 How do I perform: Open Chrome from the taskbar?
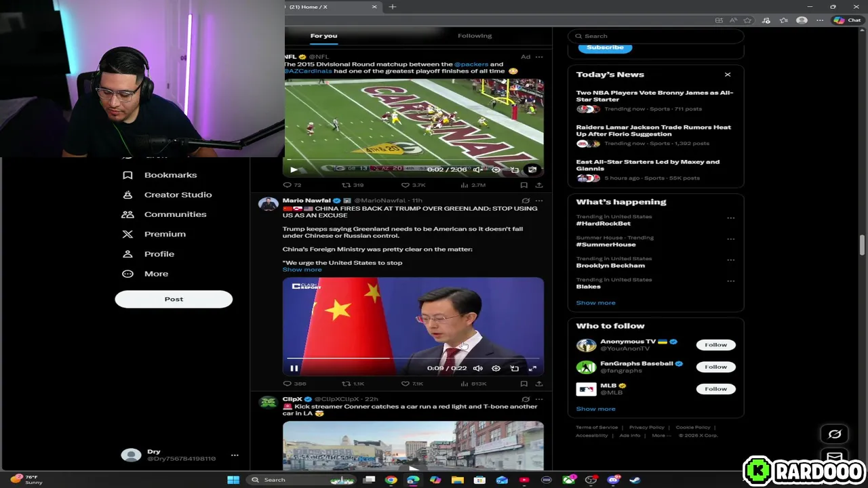point(391,480)
